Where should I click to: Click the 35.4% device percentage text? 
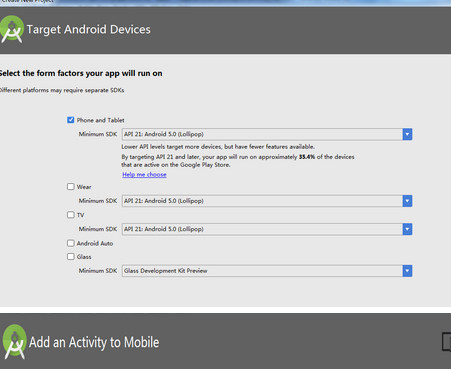click(307, 157)
